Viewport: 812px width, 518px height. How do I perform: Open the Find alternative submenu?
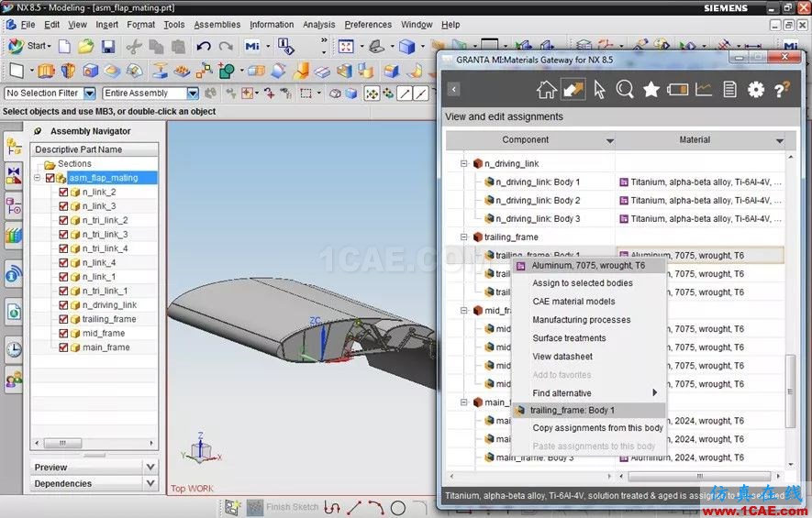pos(588,393)
